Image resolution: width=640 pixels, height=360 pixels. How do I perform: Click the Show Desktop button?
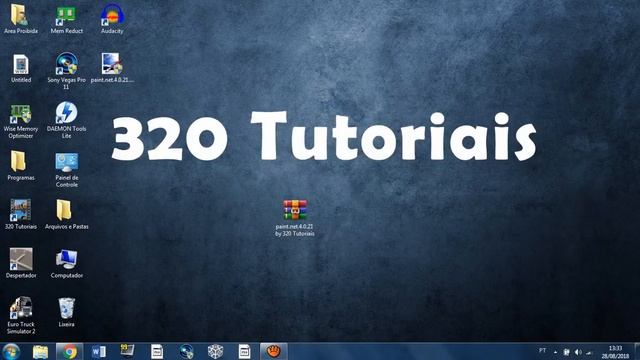[x=637, y=351]
